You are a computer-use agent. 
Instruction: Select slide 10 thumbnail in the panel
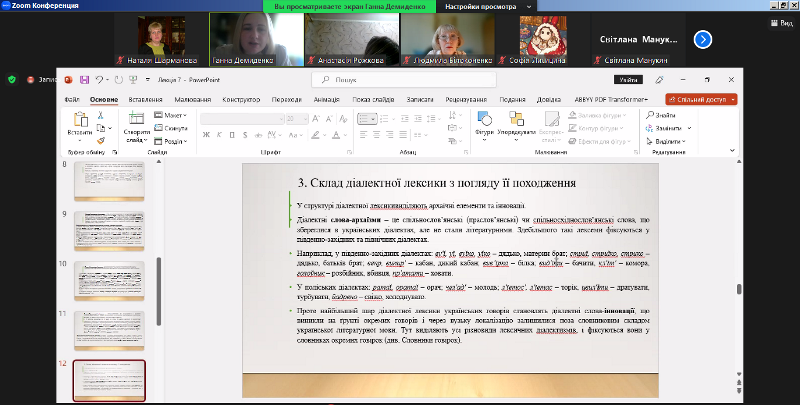click(x=110, y=279)
